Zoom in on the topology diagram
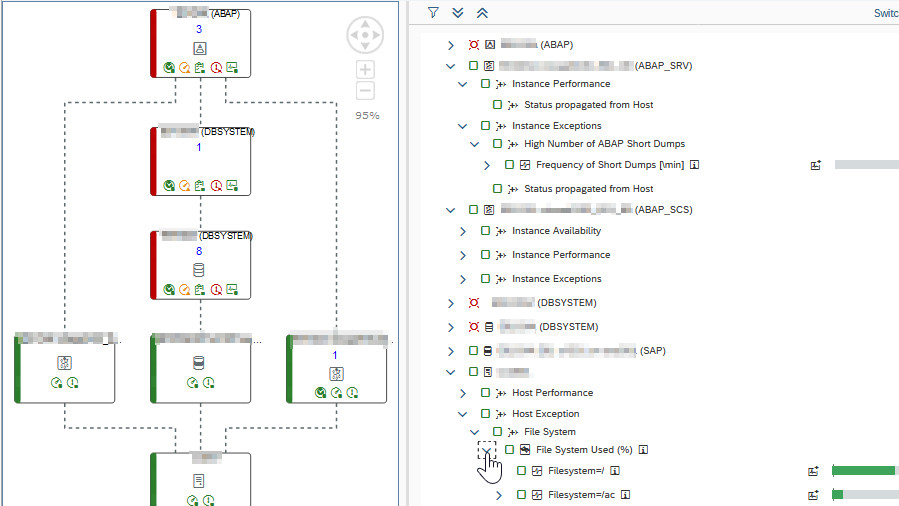The height and width of the screenshot is (506, 899). coord(365,69)
